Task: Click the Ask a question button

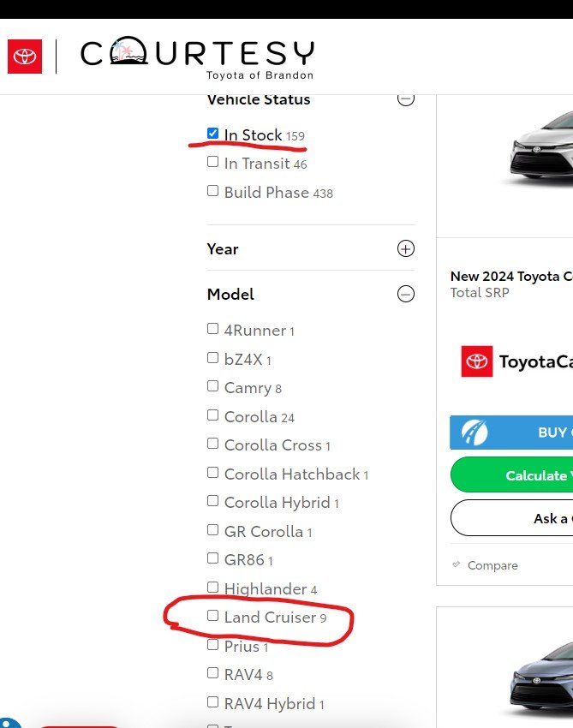Action: pos(512,518)
